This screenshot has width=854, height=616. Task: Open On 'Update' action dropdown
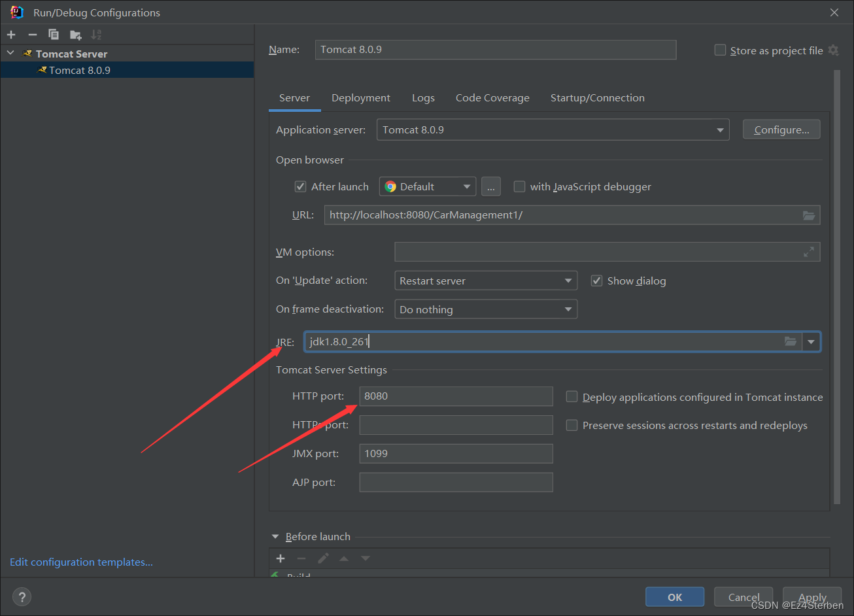tap(486, 281)
